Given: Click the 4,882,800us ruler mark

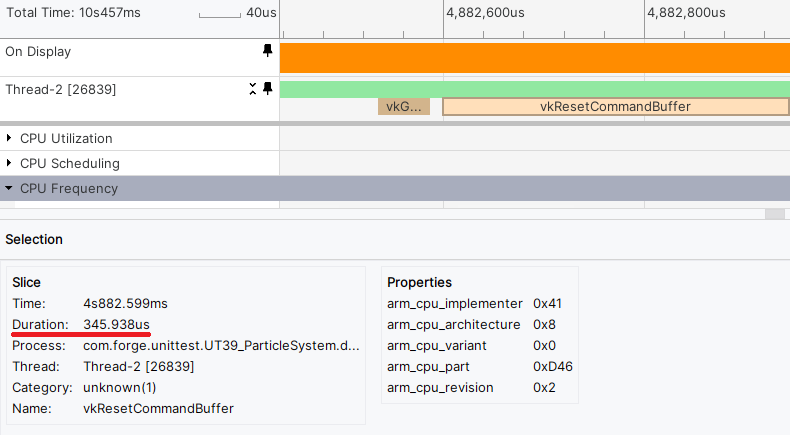Looking at the screenshot, I should 686,13.
